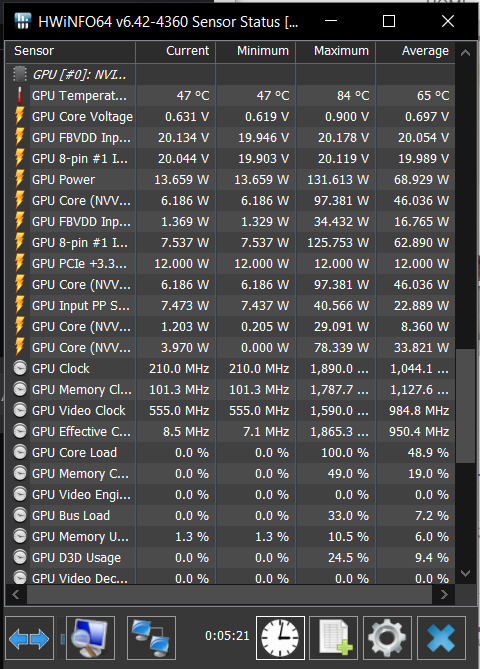Select the GPU Core Load row
Viewport: 480px width, 669px height.
pos(230,452)
